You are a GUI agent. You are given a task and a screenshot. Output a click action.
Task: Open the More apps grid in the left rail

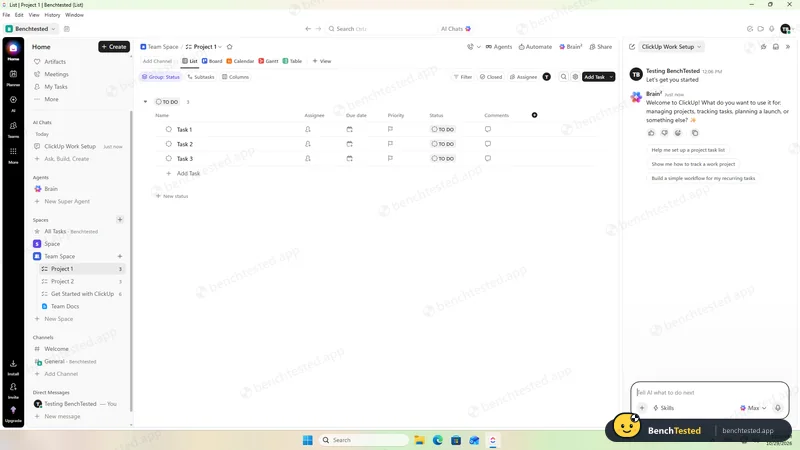13,154
